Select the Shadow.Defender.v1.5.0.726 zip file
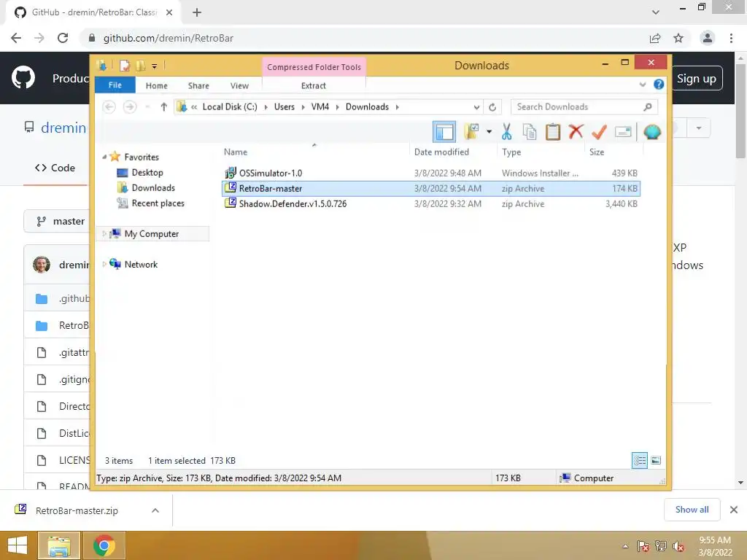Viewport: 747px width, 560px height. click(x=430, y=204)
